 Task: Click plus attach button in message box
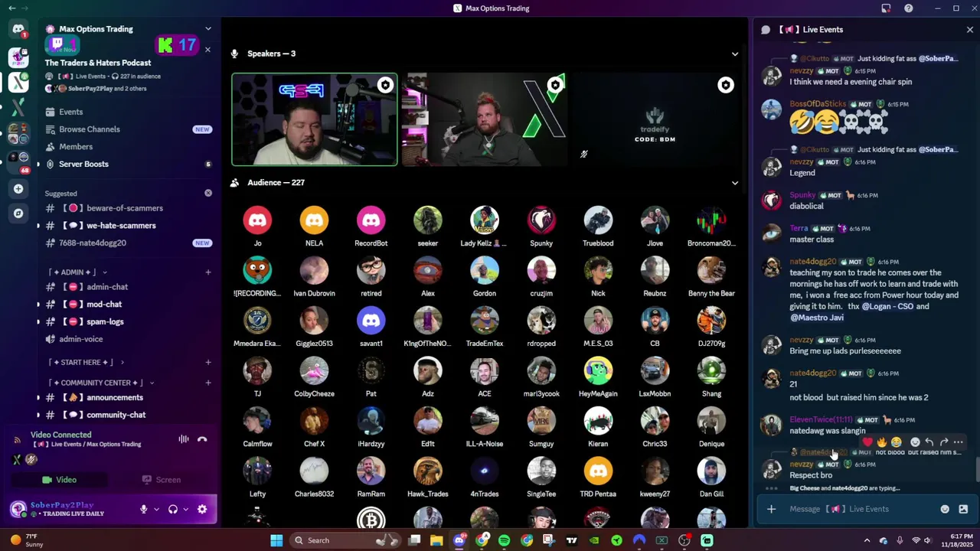click(771, 509)
